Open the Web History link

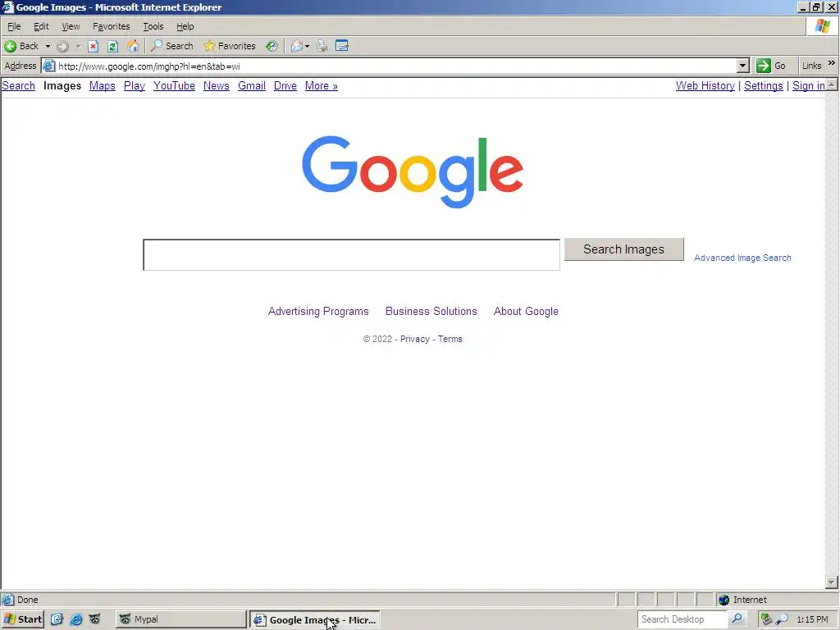click(x=705, y=85)
